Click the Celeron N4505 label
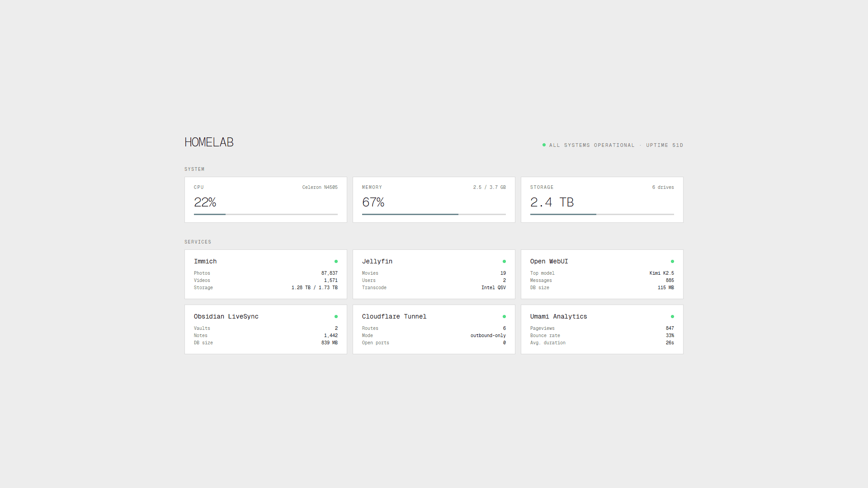Screen dimensions: 868x488 [320, 187]
